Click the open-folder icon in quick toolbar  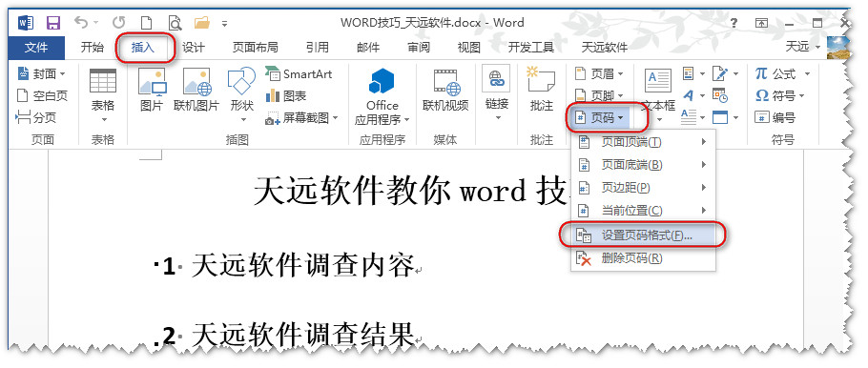coord(202,23)
